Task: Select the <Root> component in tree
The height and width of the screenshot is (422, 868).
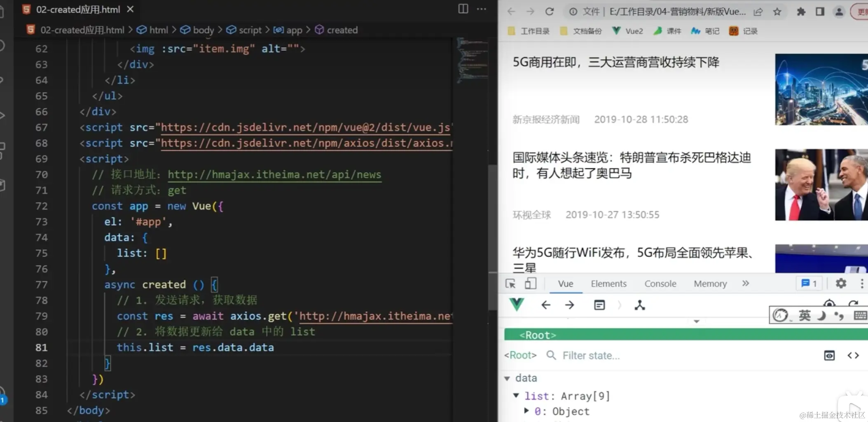Action: (686, 335)
